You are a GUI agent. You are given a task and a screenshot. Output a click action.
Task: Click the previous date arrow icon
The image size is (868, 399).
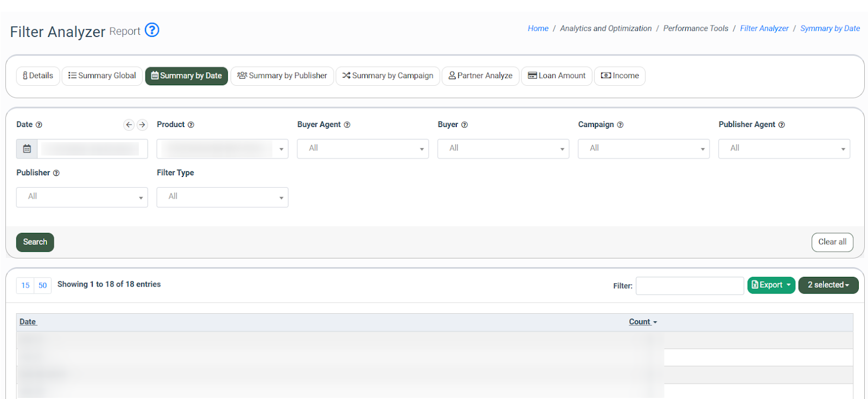pos(129,125)
